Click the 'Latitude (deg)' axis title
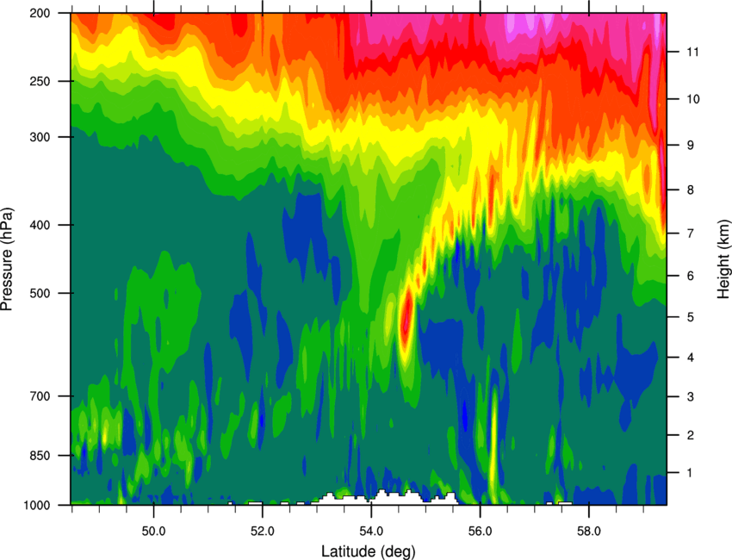The width and height of the screenshot is (732, 560). (369, 551)
